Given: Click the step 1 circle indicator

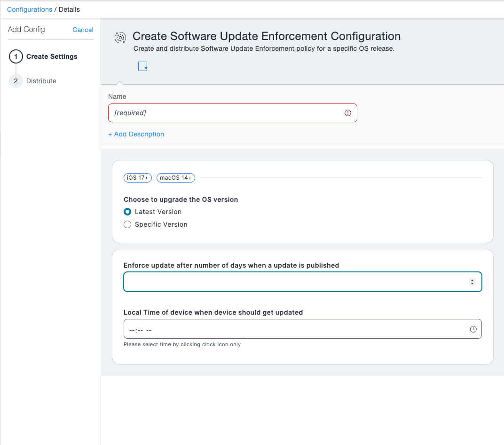Looking at the screenshot, I should tap(16, 56).
